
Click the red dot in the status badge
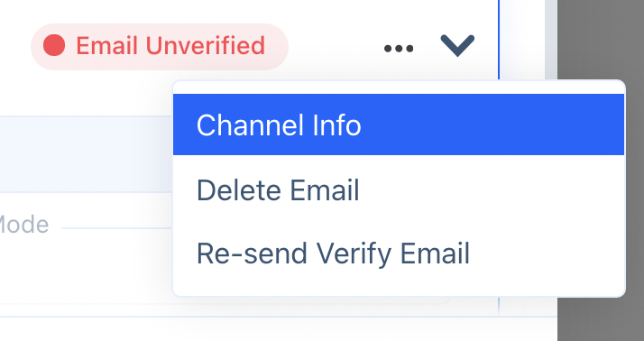(x=54, y=45)
